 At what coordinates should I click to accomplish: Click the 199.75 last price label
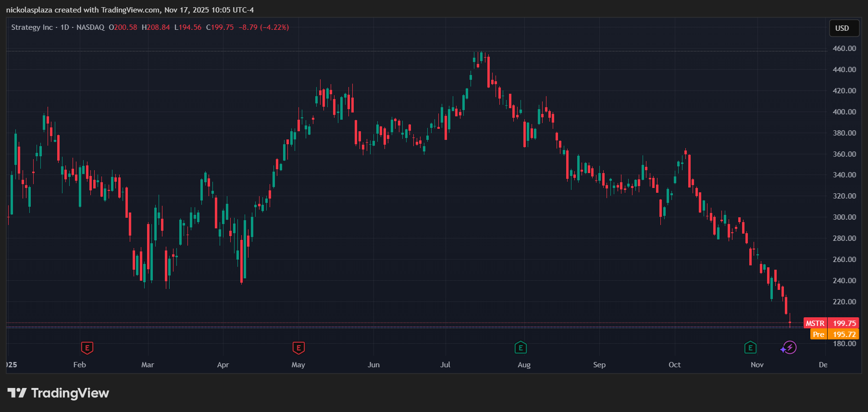(x=844, y=324)
